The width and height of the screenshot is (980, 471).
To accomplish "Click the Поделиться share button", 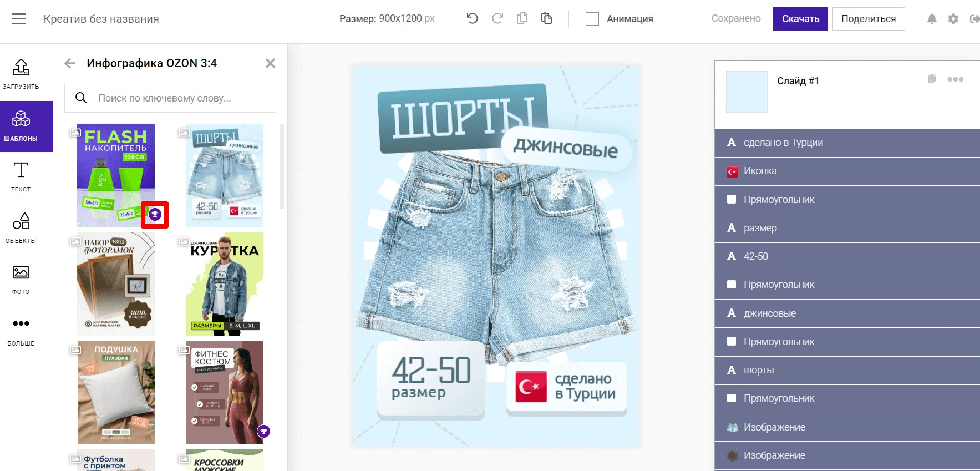I will pos(869,19).
